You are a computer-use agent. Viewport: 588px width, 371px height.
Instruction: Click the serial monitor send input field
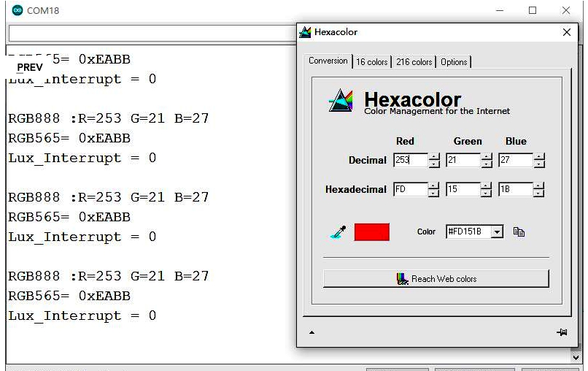point(152,34)
